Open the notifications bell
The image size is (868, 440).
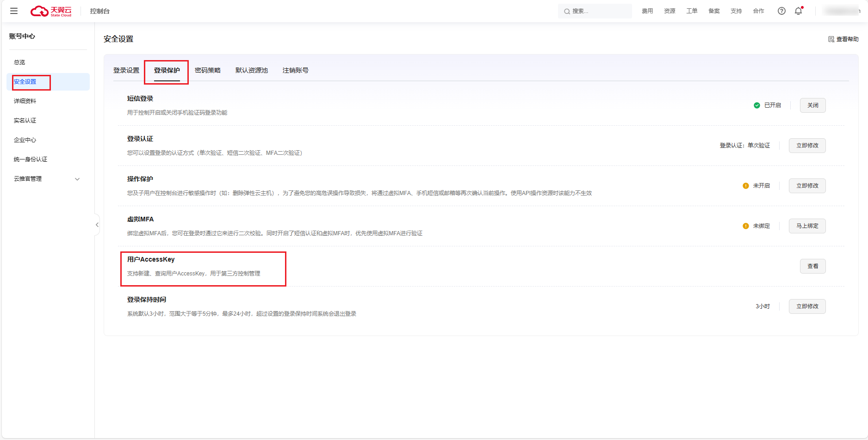tap(798, 11)
